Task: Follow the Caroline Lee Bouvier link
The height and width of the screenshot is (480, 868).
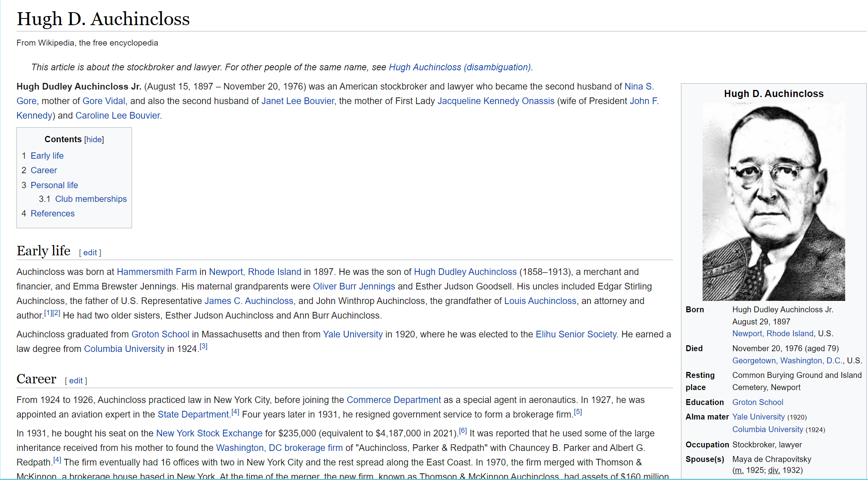Action: pyautogui.click(x=117, y=115)
